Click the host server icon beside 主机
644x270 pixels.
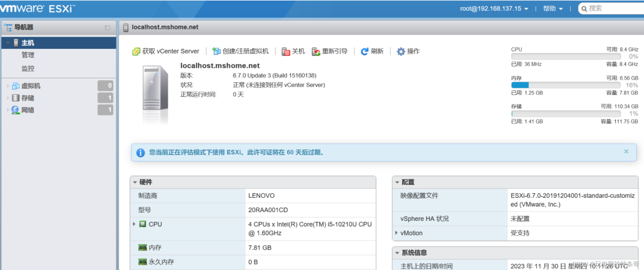point(16,43)
